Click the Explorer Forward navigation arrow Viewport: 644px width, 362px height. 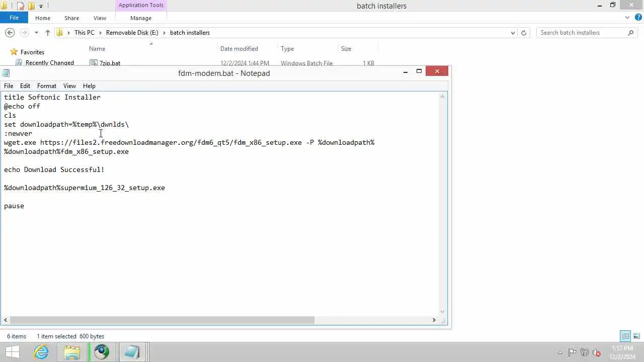[x=24, y=33]
